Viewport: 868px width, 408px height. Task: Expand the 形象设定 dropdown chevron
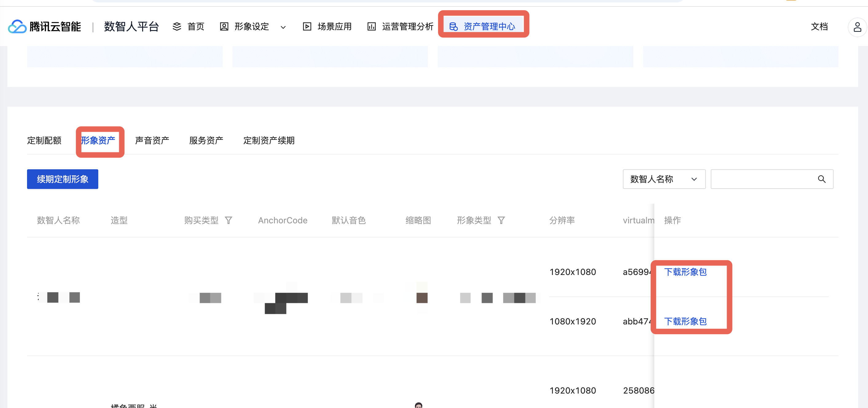pos(283,27)
